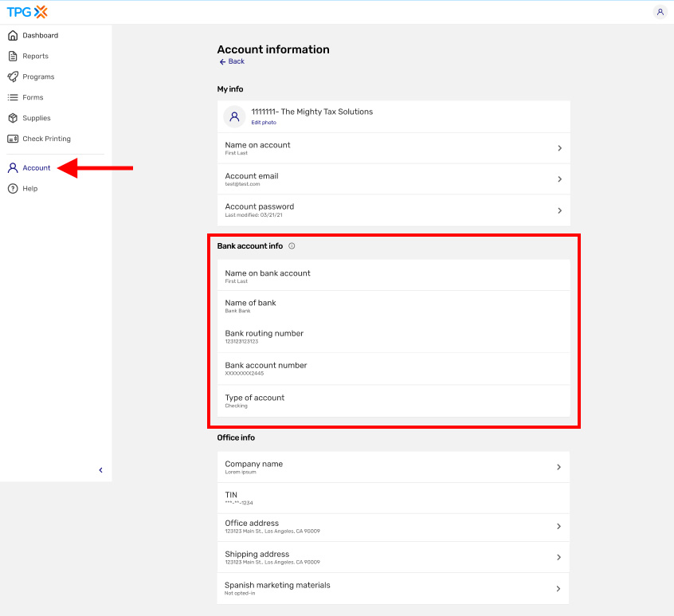Viewport: 674px width, 616px height.
Task: Collapse the sidebar with the chevron
Action: click(100, 470)
